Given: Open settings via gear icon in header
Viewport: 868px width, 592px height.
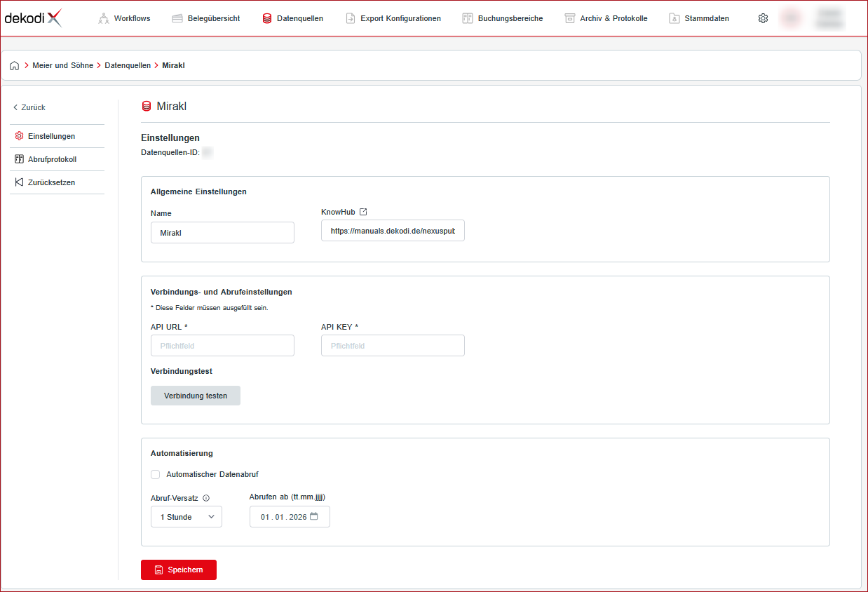Looking at the screenshot, I should [763, 18].
